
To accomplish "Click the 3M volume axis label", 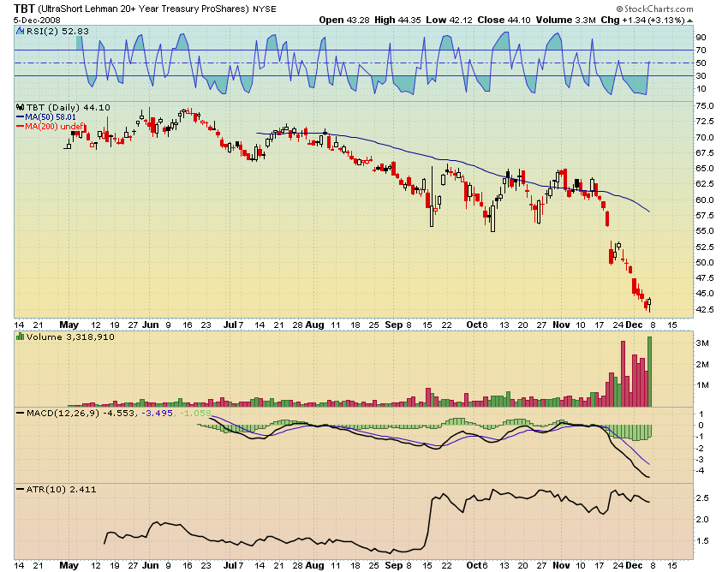I will pyautogui.click(x=702, y=343).
